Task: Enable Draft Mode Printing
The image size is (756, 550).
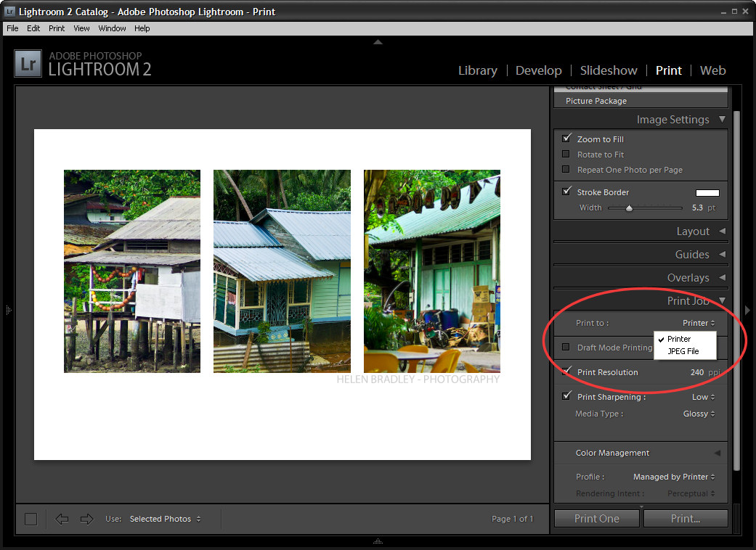Action: [x=566, y=347]
